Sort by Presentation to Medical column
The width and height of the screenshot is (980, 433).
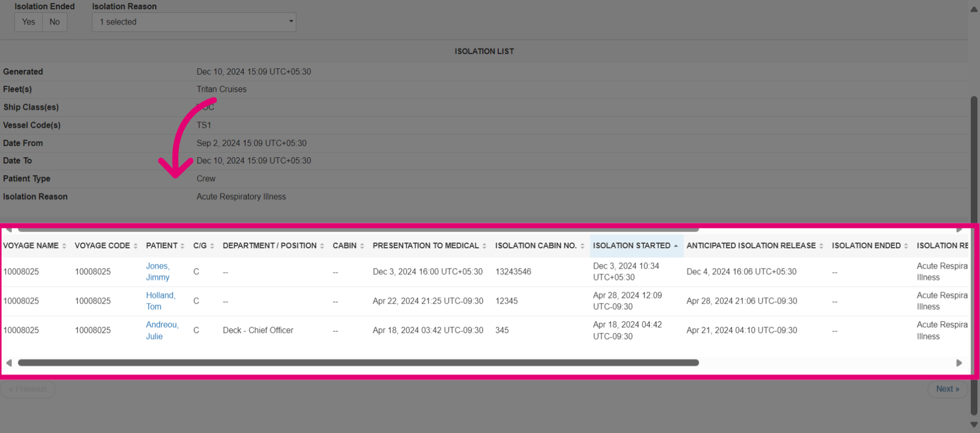pos(429,246)
